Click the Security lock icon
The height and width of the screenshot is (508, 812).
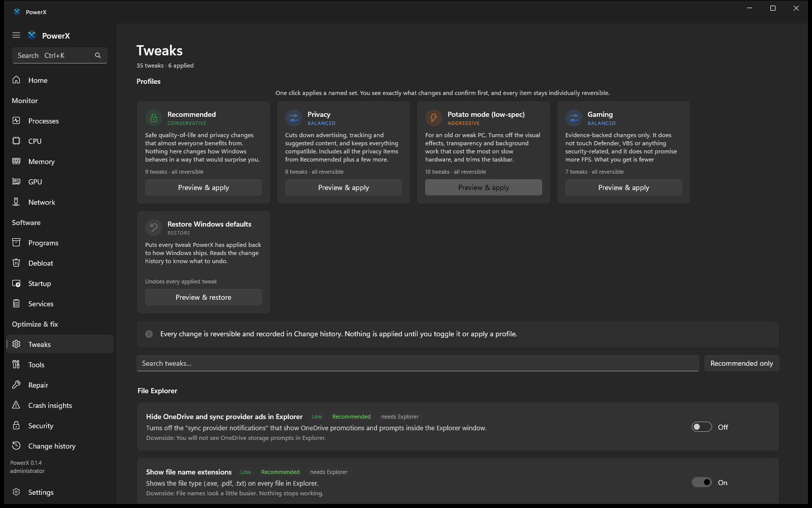coord(16,425)
